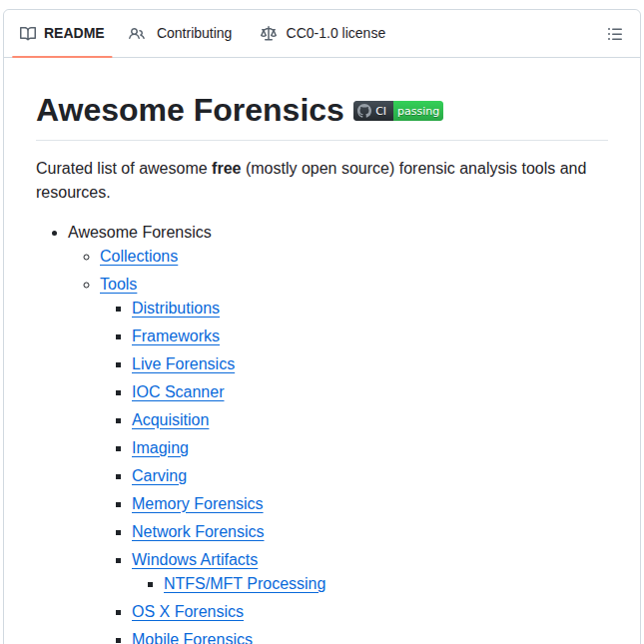Screen dimensions: 644x644
Task: Follow the Collections link
Action: (139, 257)
